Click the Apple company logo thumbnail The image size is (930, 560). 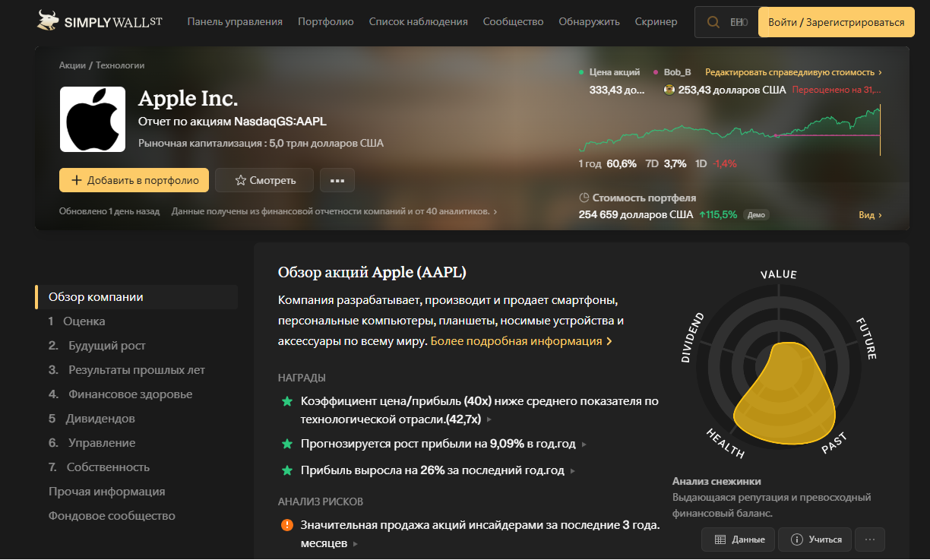point(92,119)
